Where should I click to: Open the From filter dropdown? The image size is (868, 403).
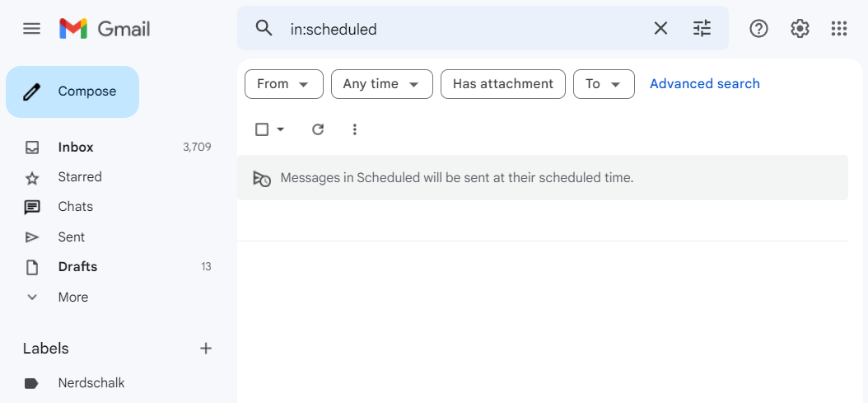[283, 84]
